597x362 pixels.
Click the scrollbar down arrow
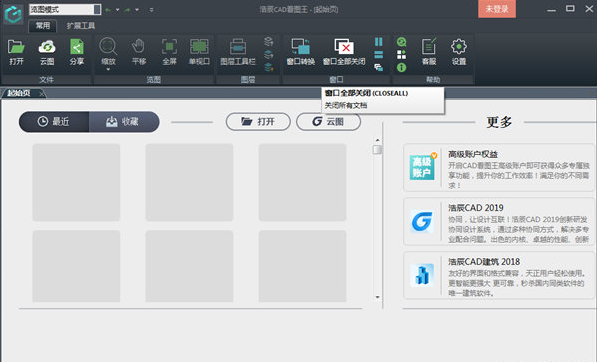pyautogui.click(x=377, y=297)
